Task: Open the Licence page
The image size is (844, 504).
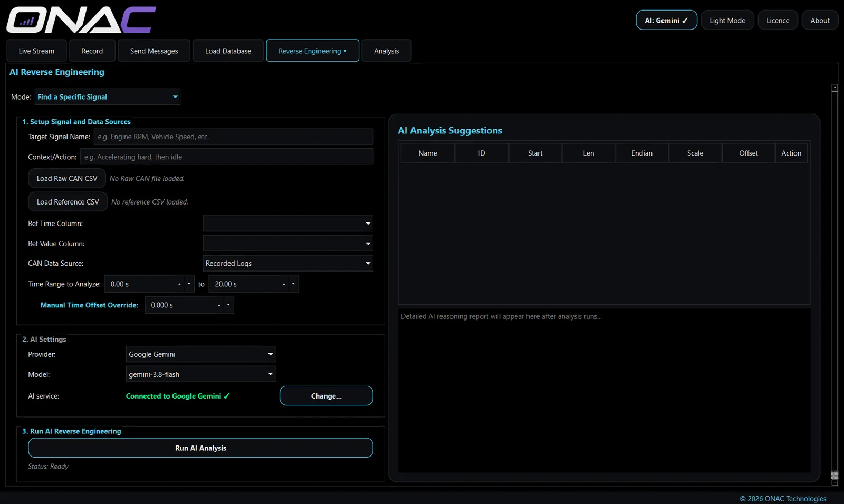Action: click(x=778, y=21)
